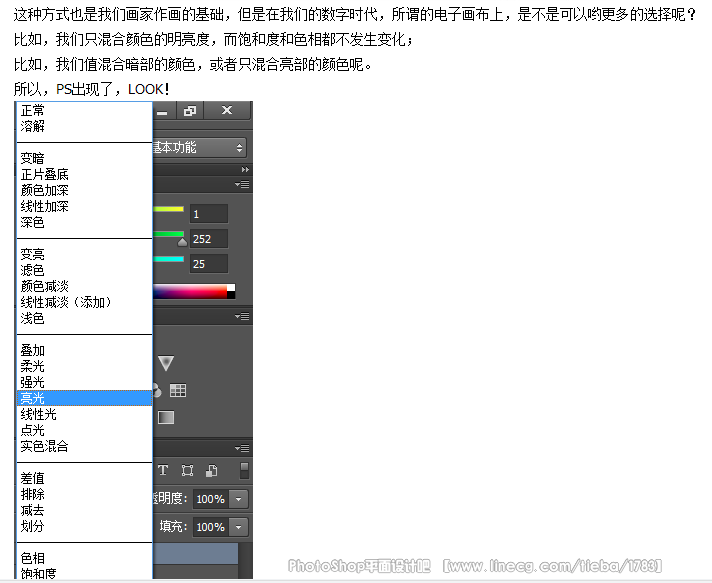Choose 颜色减淡 blend mode
This screenshot has height=583, width=712.
(x=84, y=287)
